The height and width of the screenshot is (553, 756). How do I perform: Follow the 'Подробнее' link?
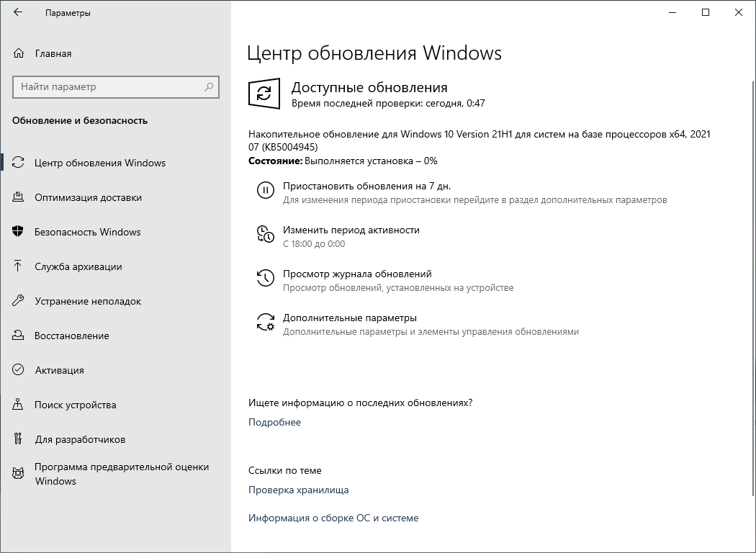274,422
